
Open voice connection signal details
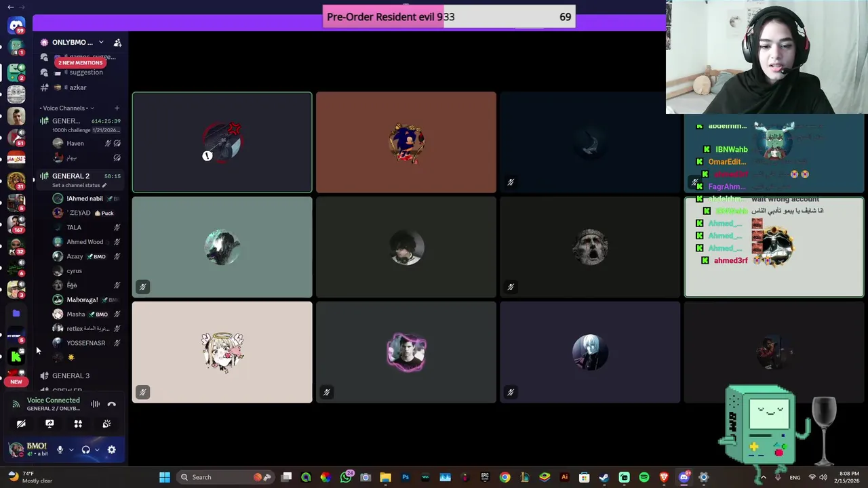[16, 404]
